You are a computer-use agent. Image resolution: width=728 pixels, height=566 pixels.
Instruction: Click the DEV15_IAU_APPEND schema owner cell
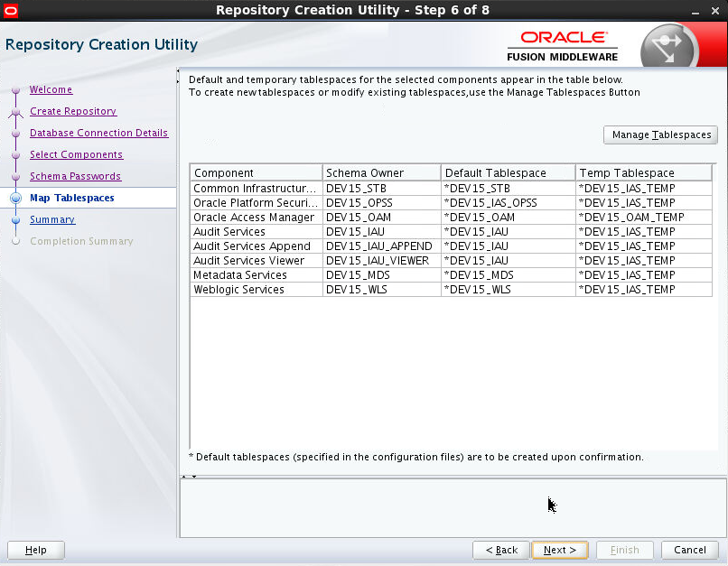[382, 246]
